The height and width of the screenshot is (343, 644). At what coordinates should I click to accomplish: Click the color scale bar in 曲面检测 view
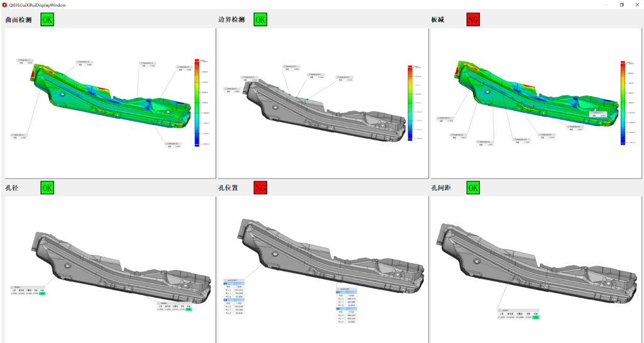click(x=197, y=102)
